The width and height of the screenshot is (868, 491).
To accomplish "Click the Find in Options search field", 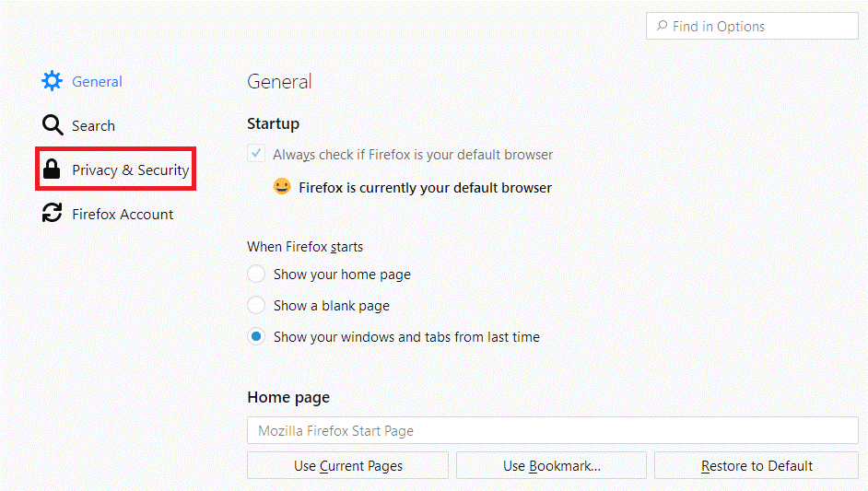I will click(760, 27).
